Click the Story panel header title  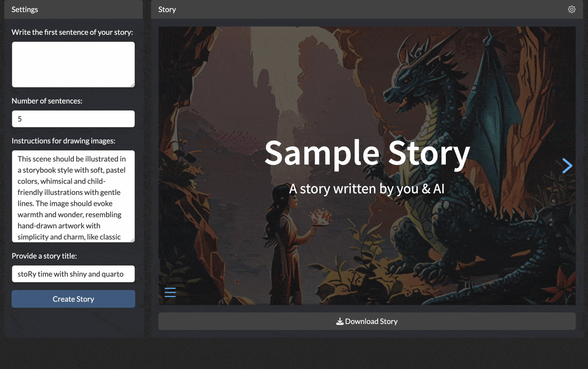[x=167, y=10]
